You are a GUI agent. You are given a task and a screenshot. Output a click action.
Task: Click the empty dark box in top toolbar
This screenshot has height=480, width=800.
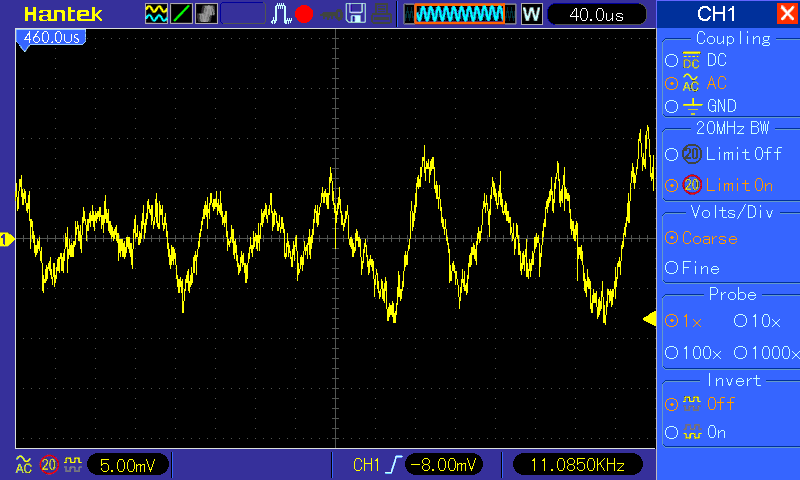pos(243,14)
